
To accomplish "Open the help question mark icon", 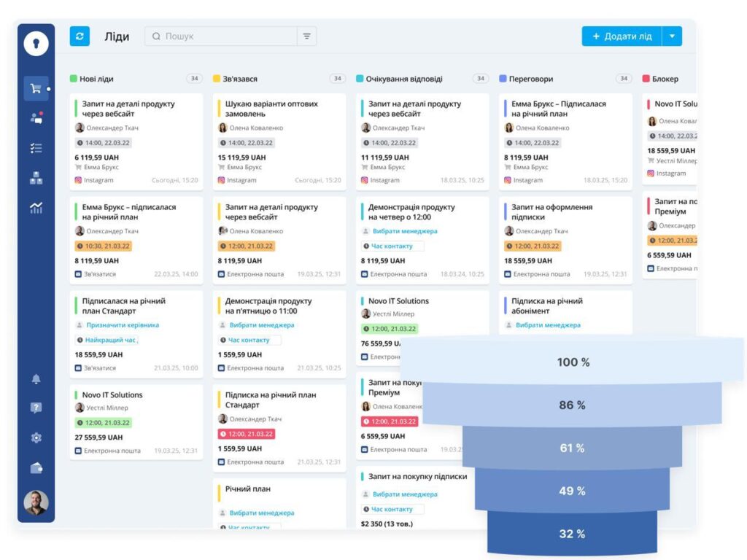I will (x=36, y=408).
